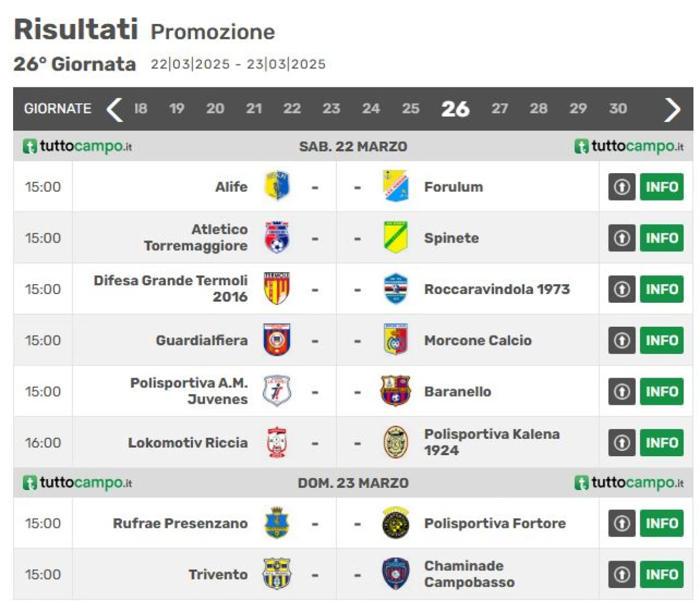Image resolution: width=700 pixels, height=612 pixels.
Task: Click the upload arrow icon for Alife match
Action: tap(622, 187)
